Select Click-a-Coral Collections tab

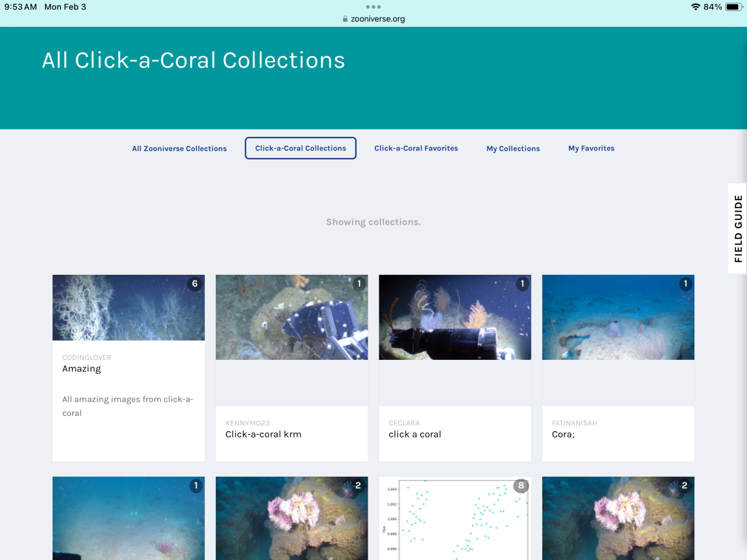pyautogui.click(x=301, y=148)
